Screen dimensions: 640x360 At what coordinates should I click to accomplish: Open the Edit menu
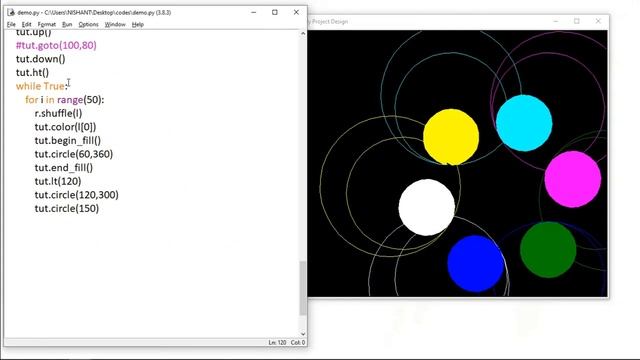point(27,24)
